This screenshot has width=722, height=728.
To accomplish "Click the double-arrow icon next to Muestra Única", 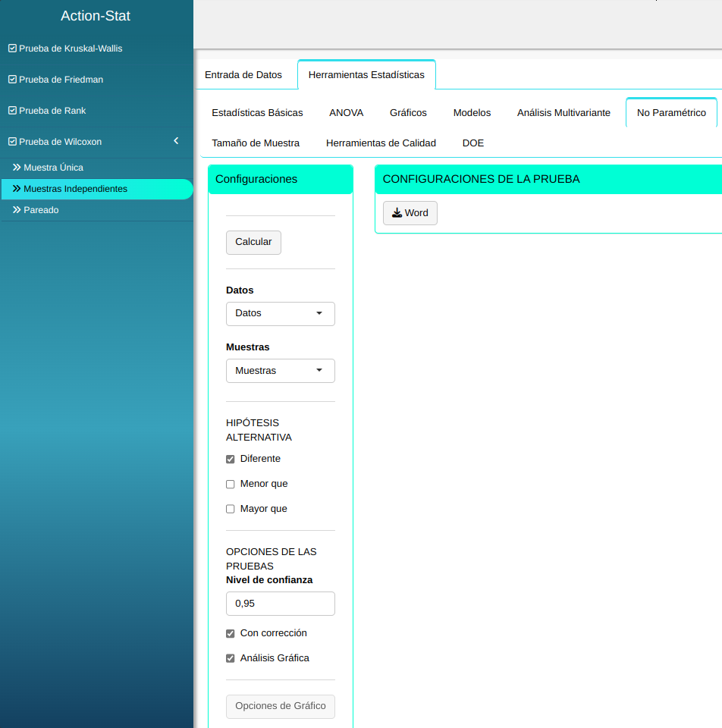I will click(x=17, y=168).
